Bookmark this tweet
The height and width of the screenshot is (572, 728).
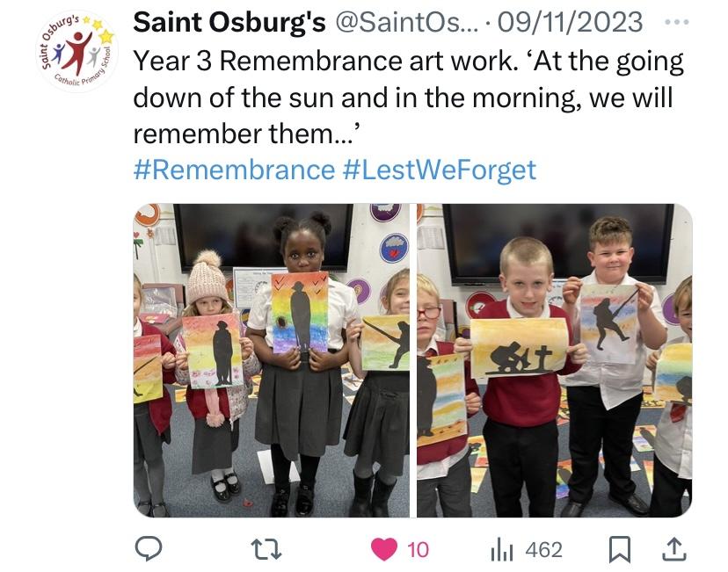[x=619, y=549]
